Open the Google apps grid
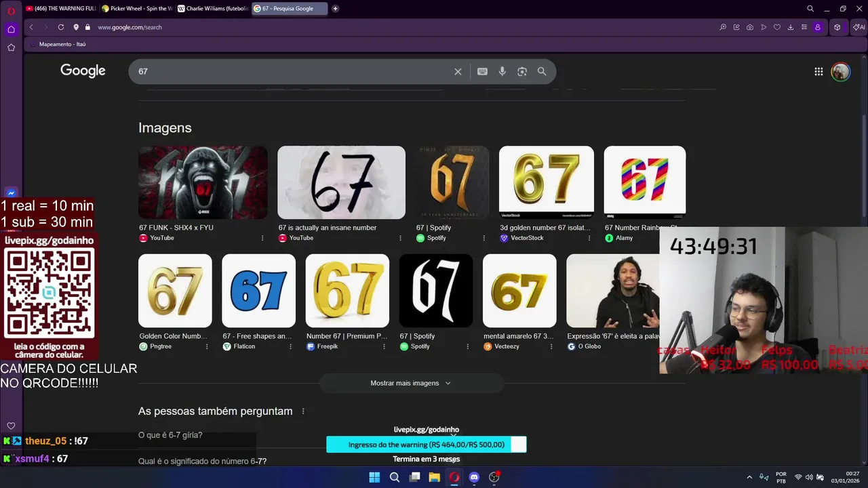Viewport: 868px width, 488px height. 818,71
